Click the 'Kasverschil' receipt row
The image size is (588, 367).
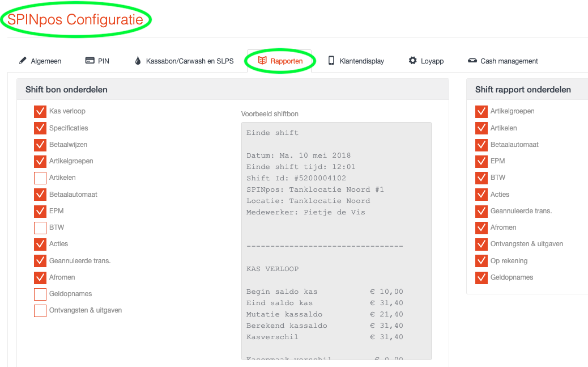(x=325, y=337)
